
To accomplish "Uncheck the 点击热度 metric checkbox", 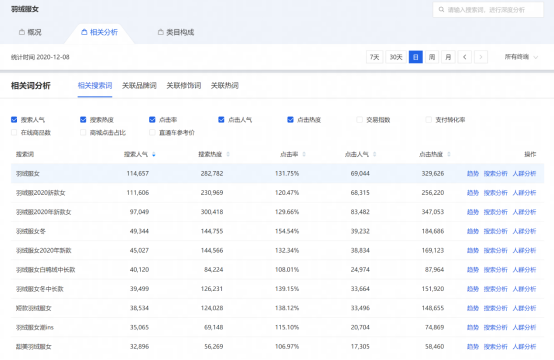I will (290, 120).
